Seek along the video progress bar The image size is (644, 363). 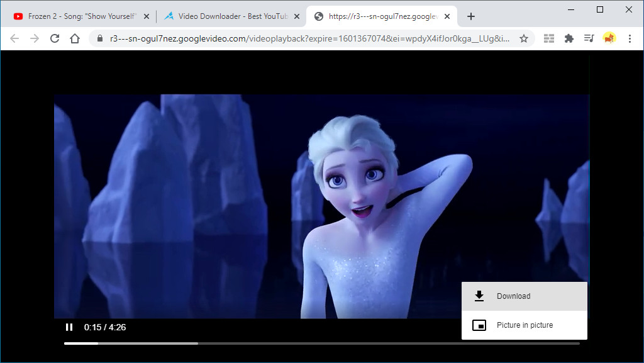tap(322, 343)
